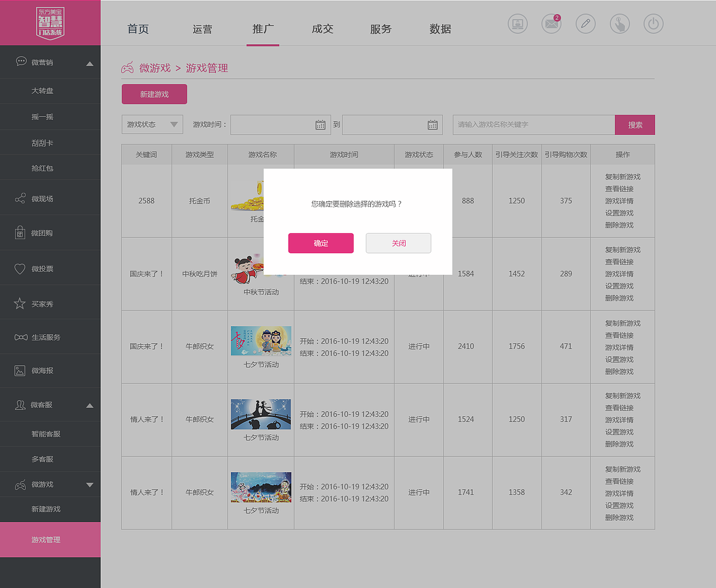This screenshot has width=716, height=588.
Task: Click the 1741 row 七夕节活动 thumbnail
Action: pyautogui.click(x=261, y=487)
